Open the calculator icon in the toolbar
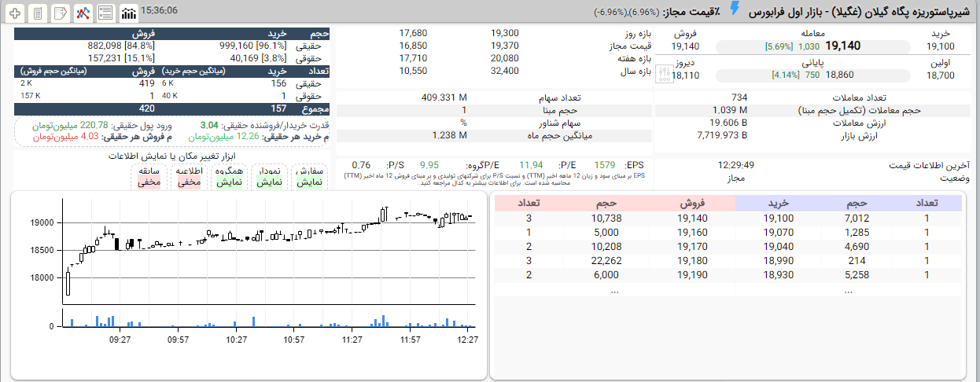The width and height of the screenshot is (980, 382). pyautogui.click(x=37, y=13)
